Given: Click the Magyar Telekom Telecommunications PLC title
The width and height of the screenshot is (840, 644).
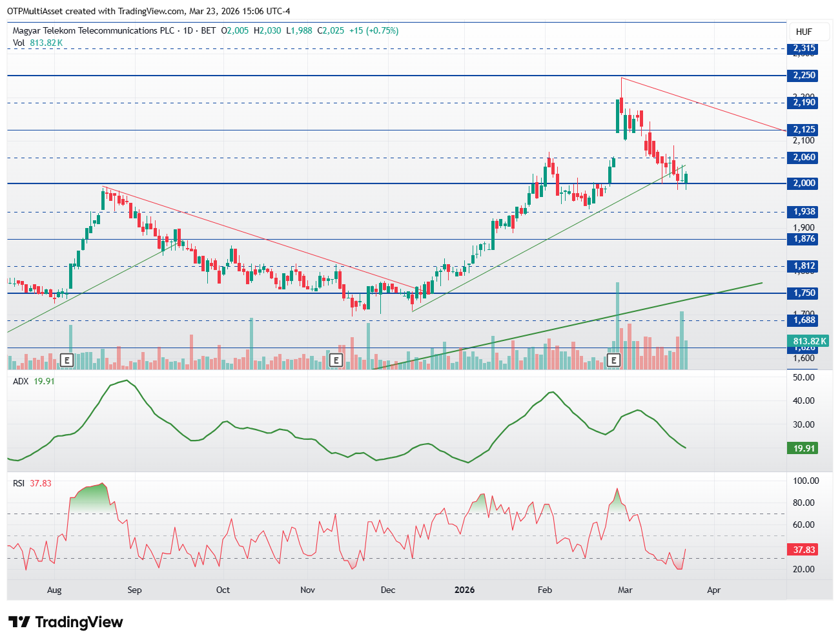Looking at the screenshot, I should pyautogui.click(x=94, y=30).
